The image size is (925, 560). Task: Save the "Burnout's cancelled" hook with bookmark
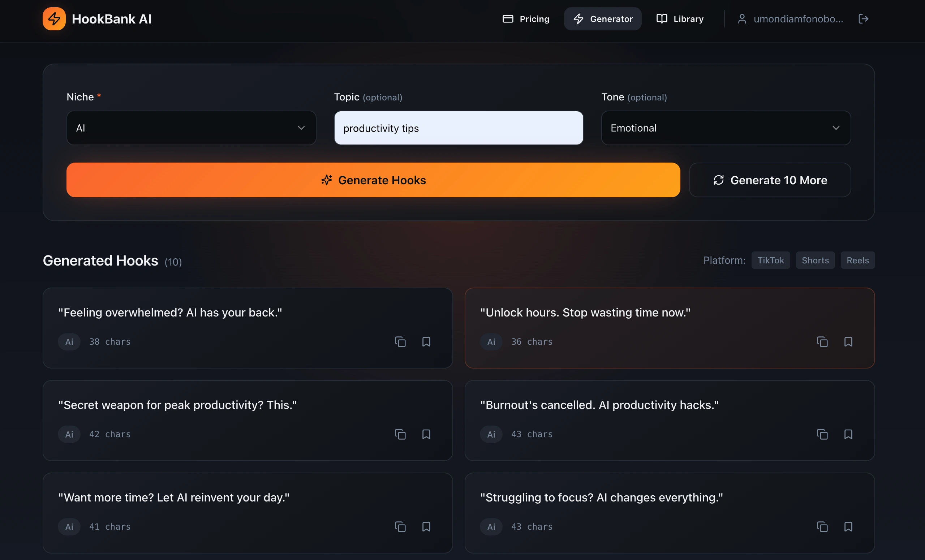tap(848, 434)
